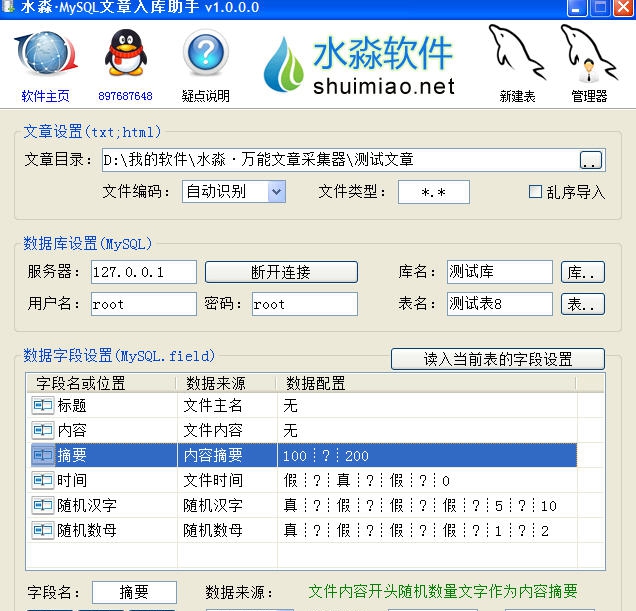Viewport: 636px width, 611px height.
Task: Open the 疑点说明 help question icon
Action: (206, 52)
